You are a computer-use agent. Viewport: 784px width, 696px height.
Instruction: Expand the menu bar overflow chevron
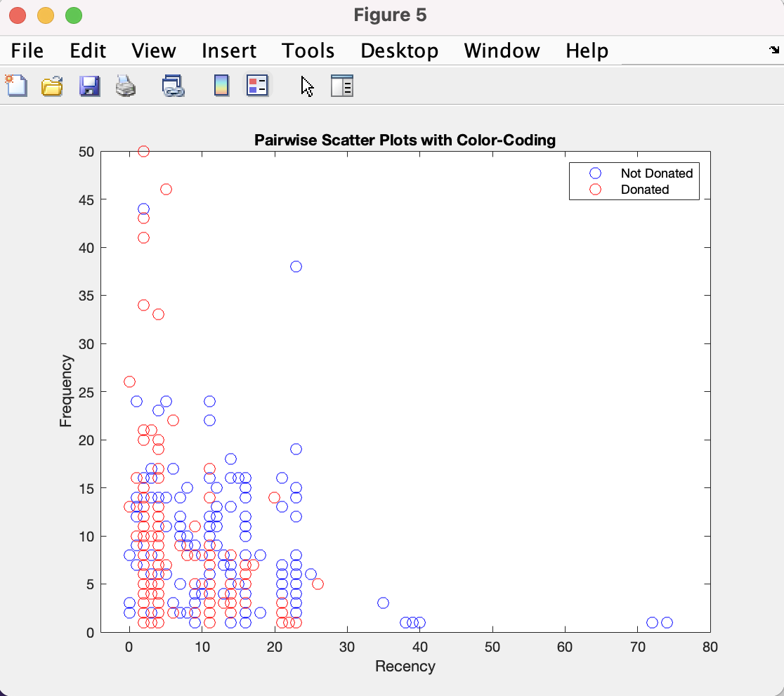tap(773, 50)
